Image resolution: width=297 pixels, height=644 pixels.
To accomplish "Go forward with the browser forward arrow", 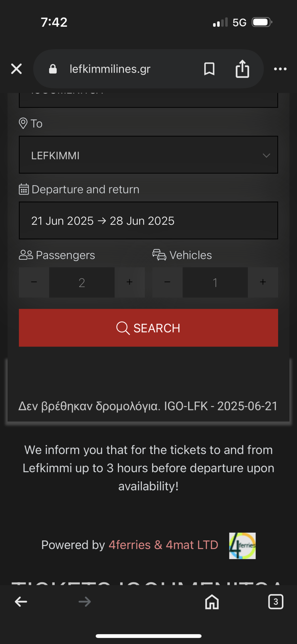I will pyautogui.click(x=85, y=602).
